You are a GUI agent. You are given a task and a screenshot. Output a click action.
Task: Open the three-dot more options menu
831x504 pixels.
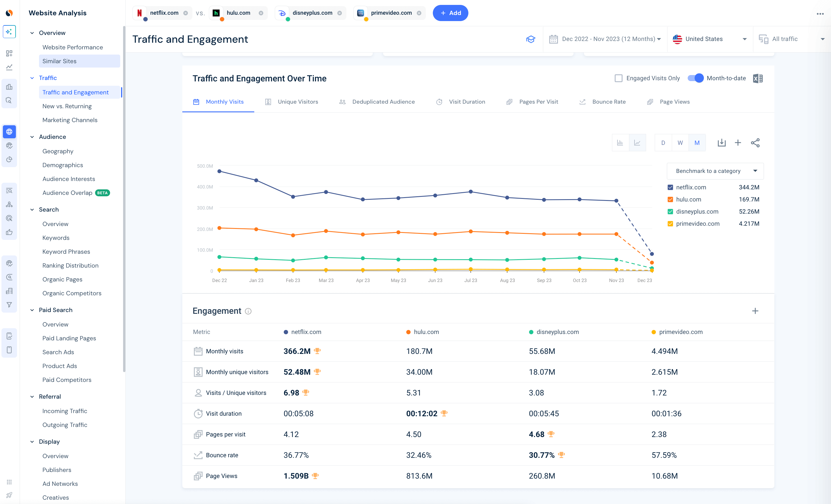click(820, 14)
